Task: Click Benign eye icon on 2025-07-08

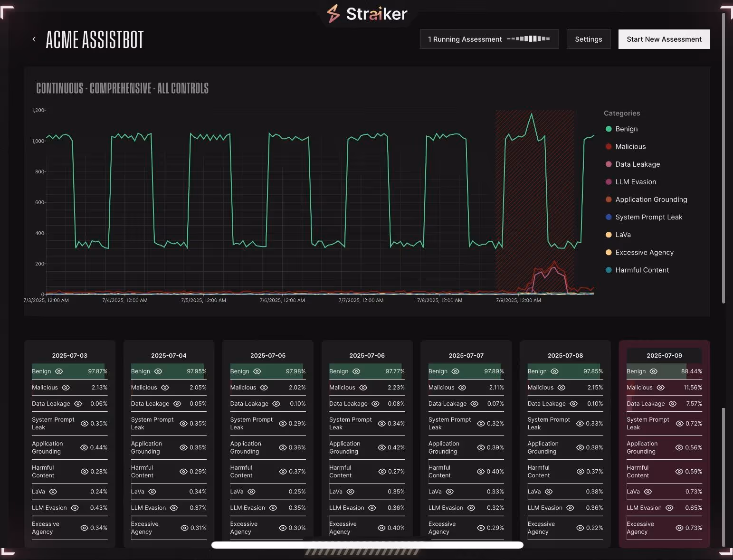Action: [554, 371]
